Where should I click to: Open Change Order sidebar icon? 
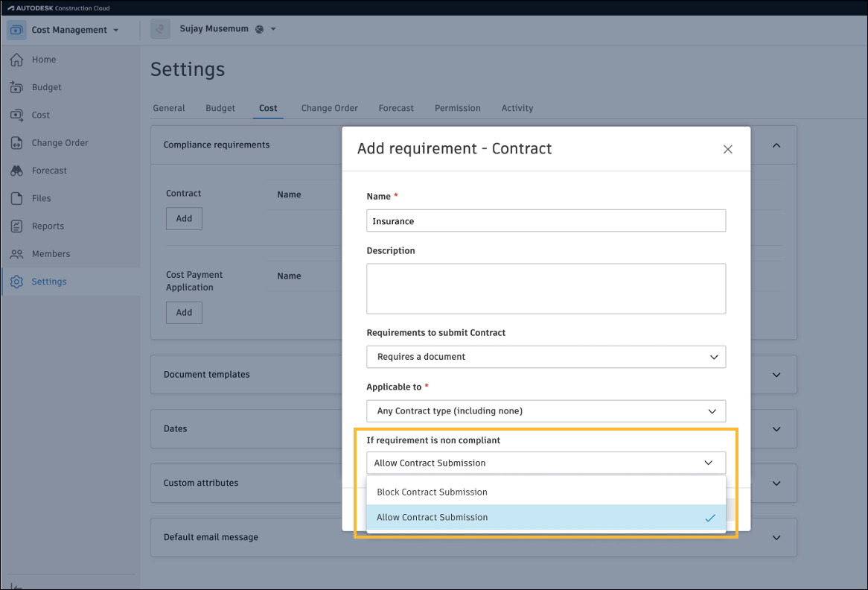16,143
